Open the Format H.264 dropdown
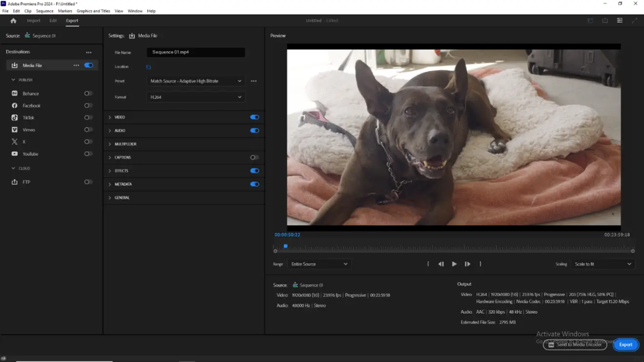This screenshot has height=362, width=644. click(x=196, y=97)
